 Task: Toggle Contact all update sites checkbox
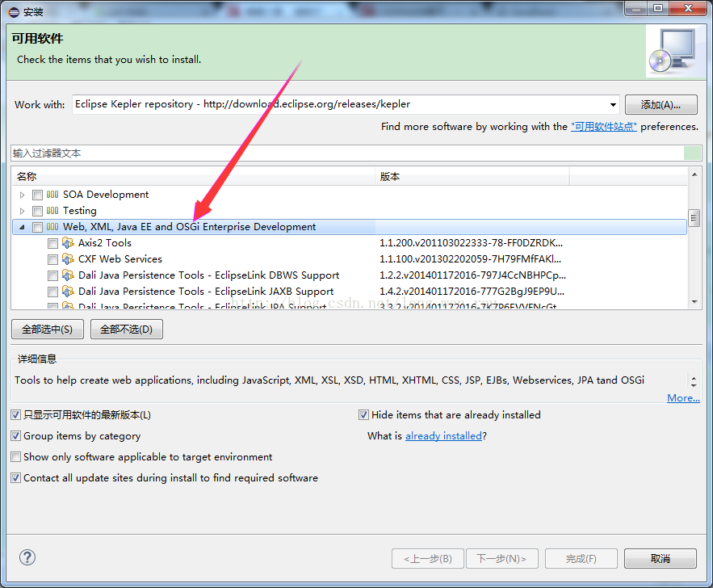coord(16,477)
